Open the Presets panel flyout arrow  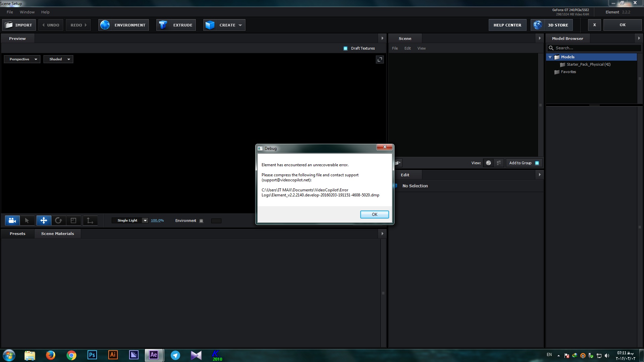click(x=382, y=233)
